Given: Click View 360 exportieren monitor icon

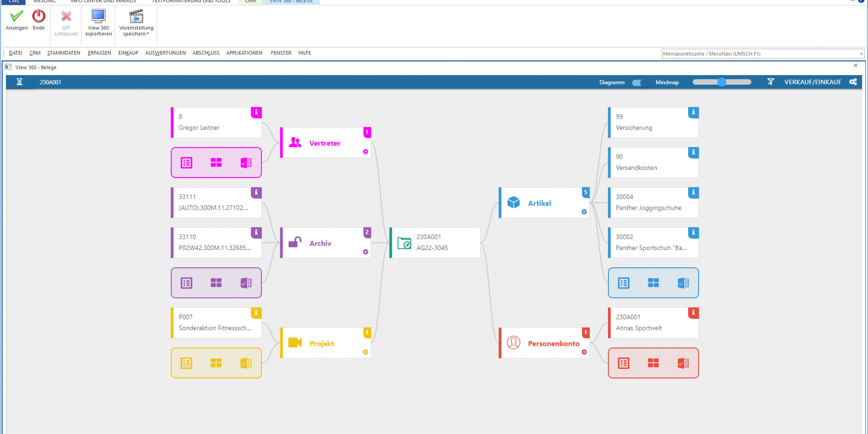Looking at the screenshot, I should click(x=99, y=16).
